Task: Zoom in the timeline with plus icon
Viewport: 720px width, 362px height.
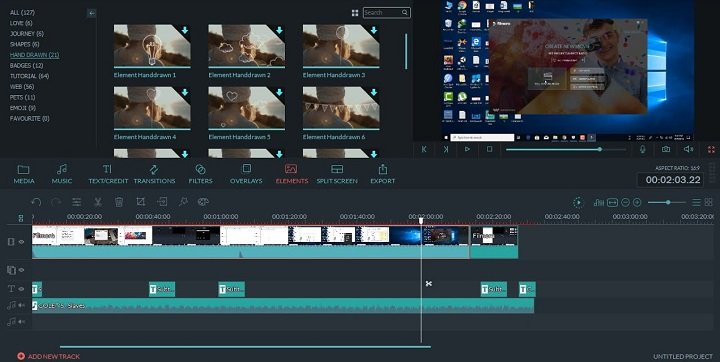Action: (637, 202)
